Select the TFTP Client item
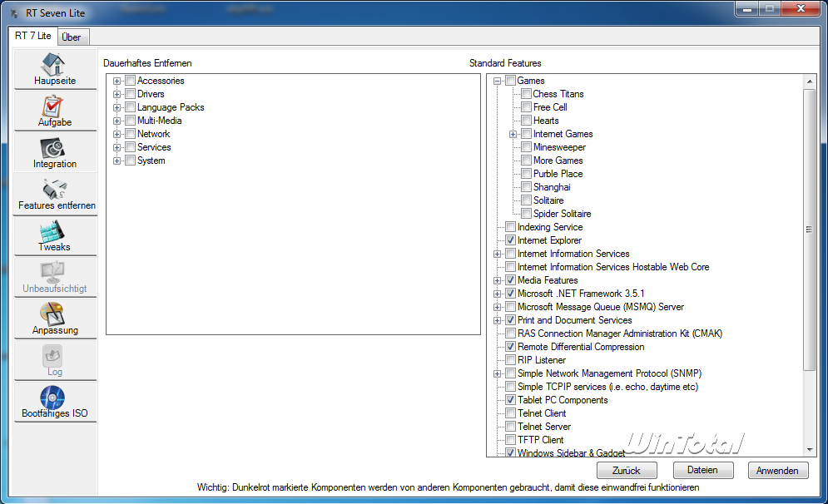This screenshot has height=504, width=828. click(540, 440)
